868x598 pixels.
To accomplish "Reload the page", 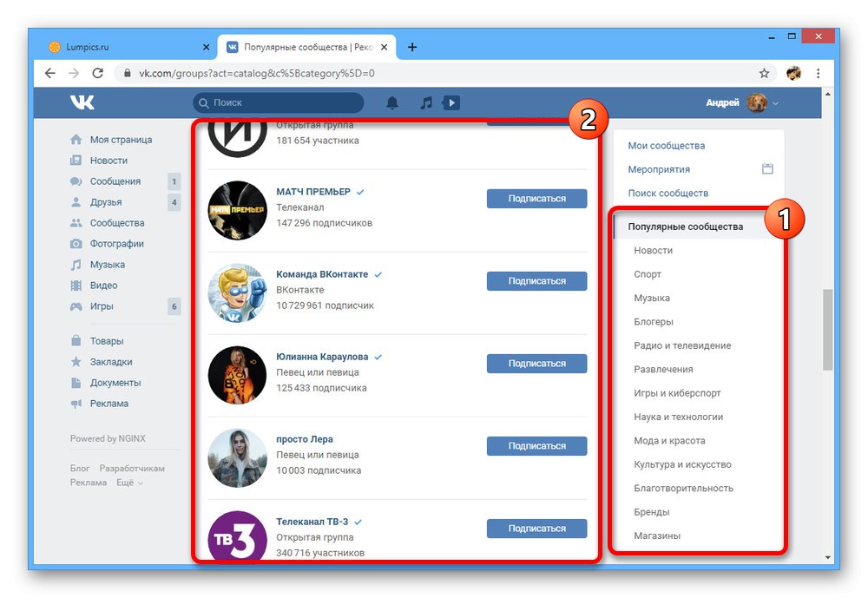I will tap(97, 73).
